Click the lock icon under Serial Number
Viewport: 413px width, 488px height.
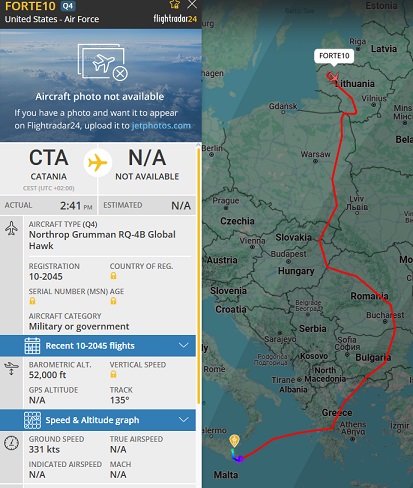32,301
